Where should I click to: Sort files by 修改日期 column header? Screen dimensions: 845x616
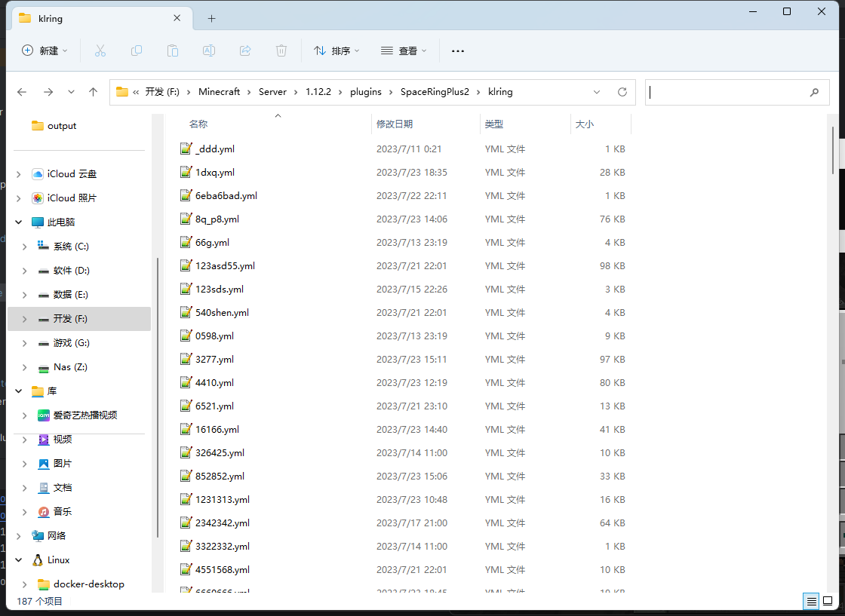[x=395, y=124]
